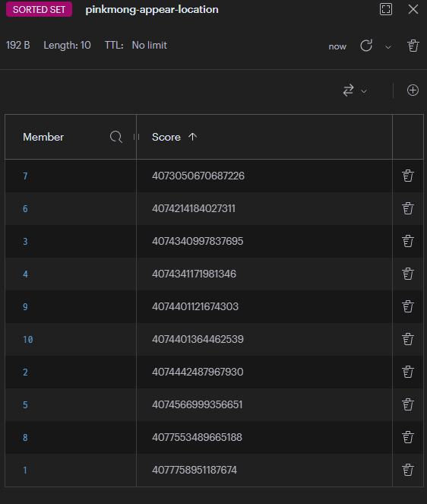Screen dimensions: 427x504
Task: Remove member 4 with trash icon
Action: pyautogui.click(x=408, y=274)
